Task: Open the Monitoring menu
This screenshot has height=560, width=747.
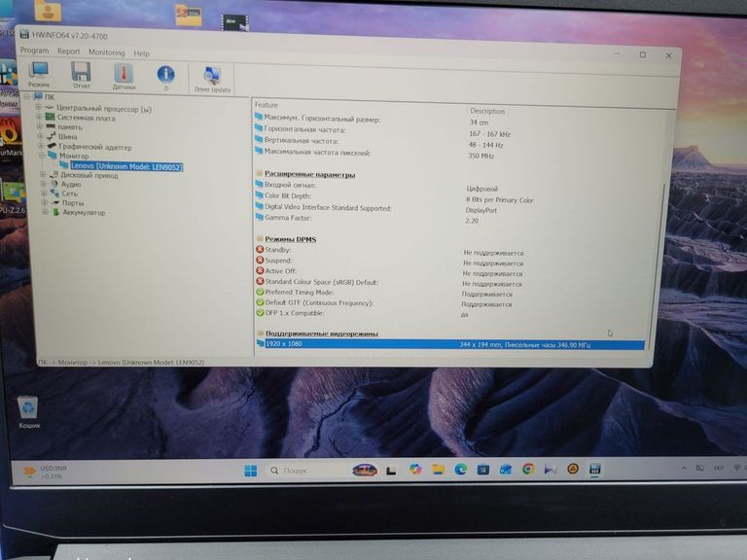Action: [107, 52]
